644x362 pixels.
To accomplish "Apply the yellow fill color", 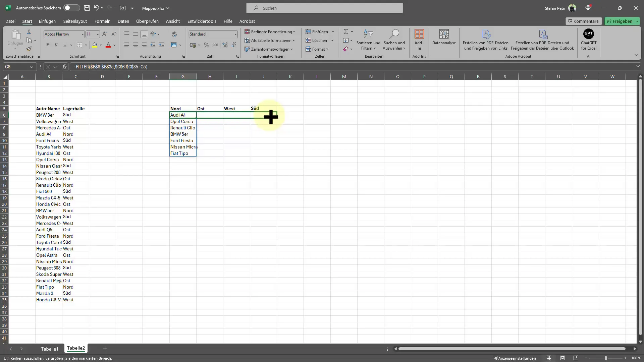I will [95, 45].
